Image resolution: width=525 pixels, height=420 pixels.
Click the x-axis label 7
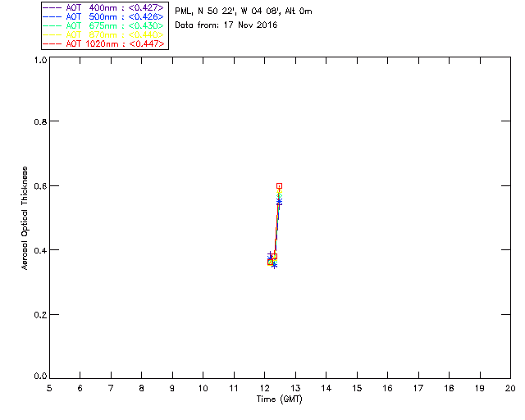click(111, 389)
